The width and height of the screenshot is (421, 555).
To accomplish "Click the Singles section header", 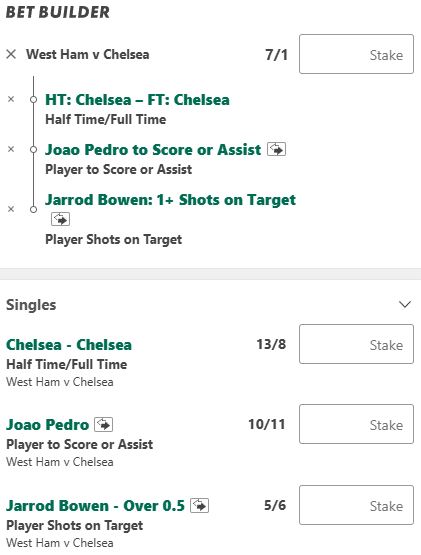I will pos(31,305).
